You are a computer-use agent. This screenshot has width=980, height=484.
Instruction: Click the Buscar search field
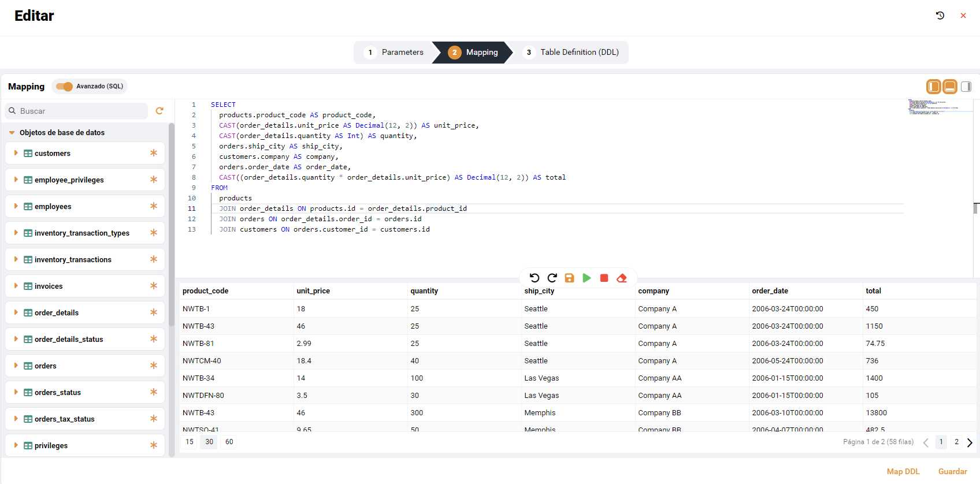coord(81,111)
